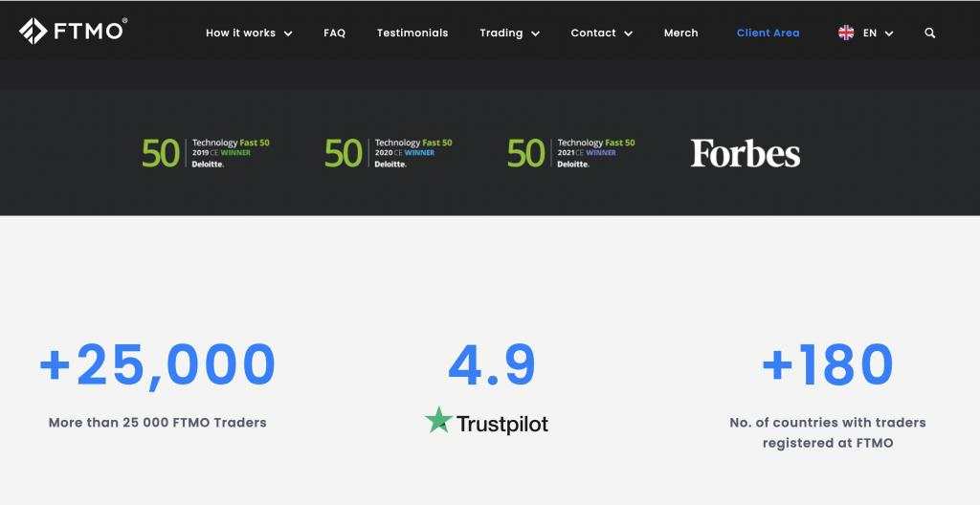The image size is (980, 505).
Task: Expand the How it works menu
Action: 249,33
